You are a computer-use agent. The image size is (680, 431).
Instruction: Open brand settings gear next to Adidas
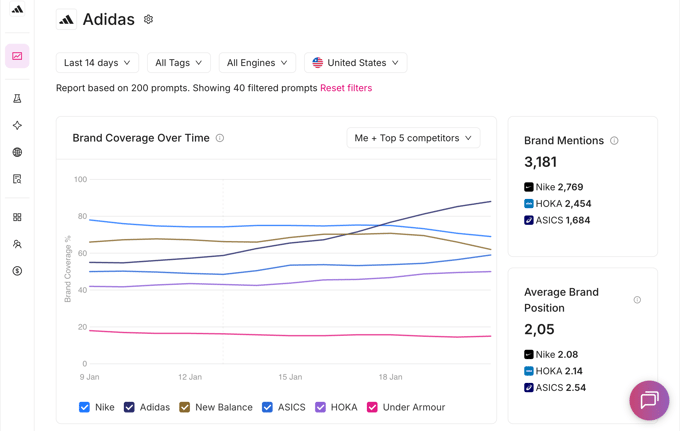click(148, 19)
